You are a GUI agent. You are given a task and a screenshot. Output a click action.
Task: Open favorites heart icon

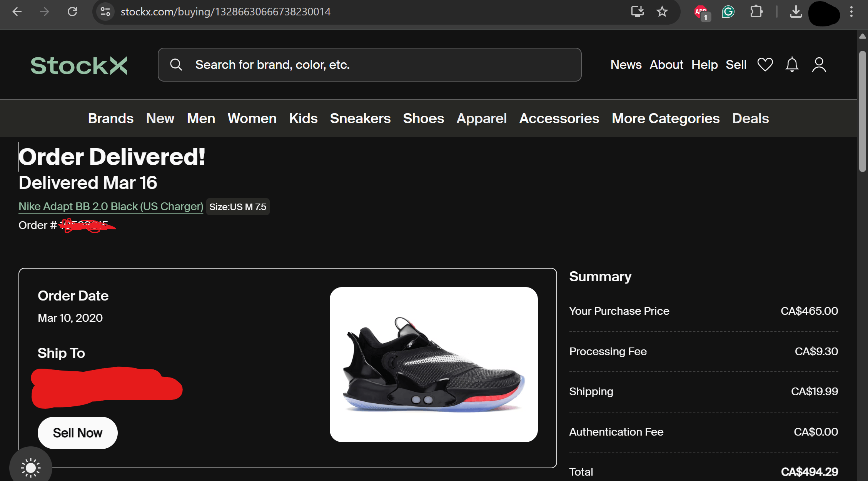click(x=765, y=65)
